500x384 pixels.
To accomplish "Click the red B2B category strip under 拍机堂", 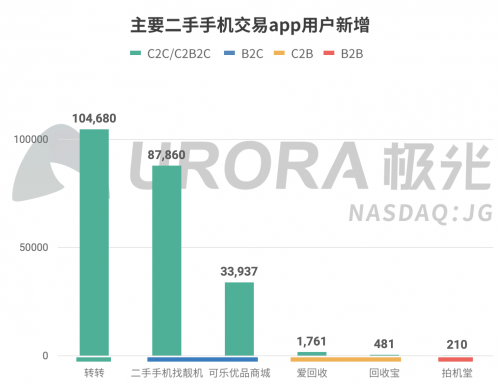I will coord(455,359).
